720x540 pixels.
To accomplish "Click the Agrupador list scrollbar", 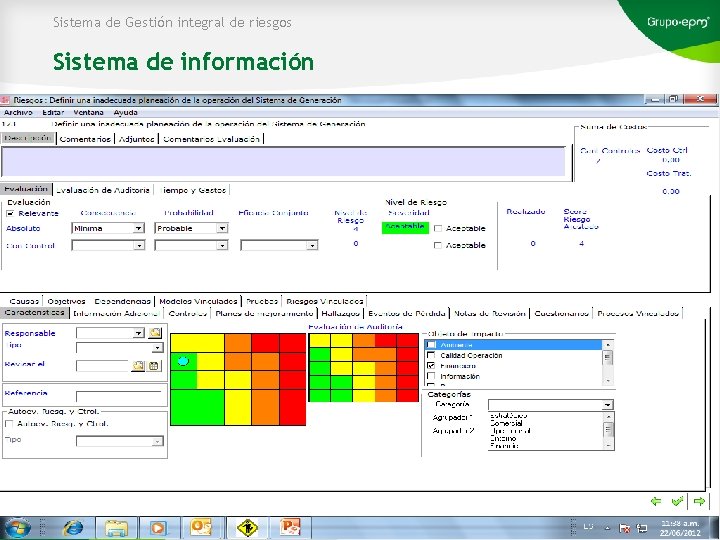I will point(608,431).
